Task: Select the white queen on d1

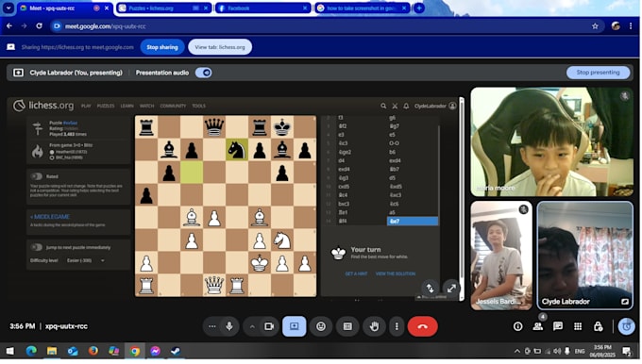Action: pyautogui.click(x=214, y=285)
